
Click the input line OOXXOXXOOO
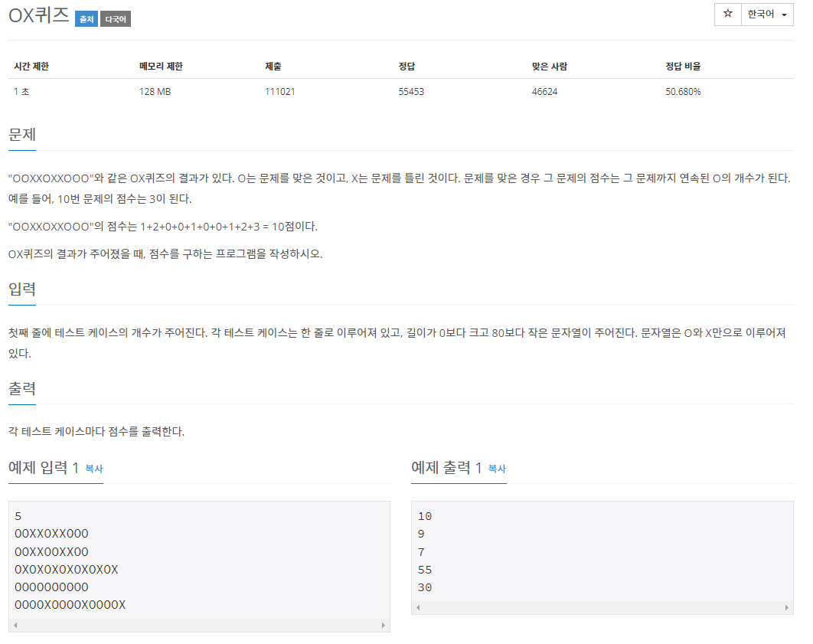[51, 534]
